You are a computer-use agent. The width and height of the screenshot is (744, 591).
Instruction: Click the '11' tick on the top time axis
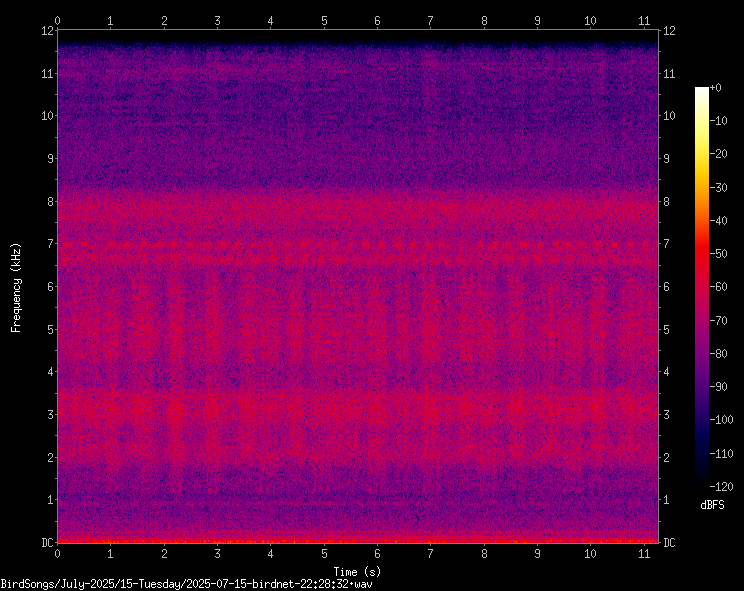[644, 21]
